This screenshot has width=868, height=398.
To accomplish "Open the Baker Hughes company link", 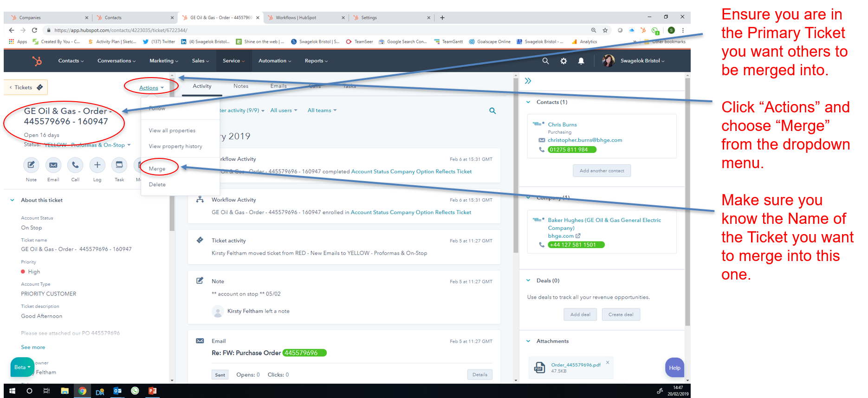I will click(604, 224).
